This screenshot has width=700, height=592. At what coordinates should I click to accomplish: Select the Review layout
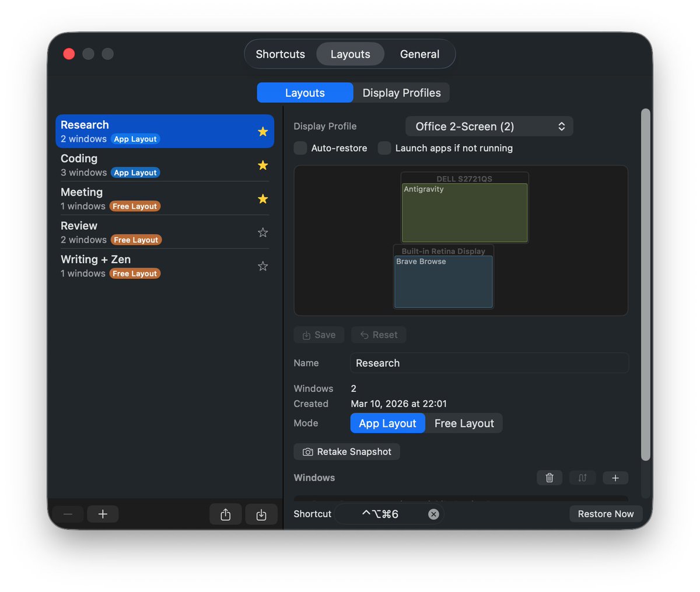click(x=165, y=232)
